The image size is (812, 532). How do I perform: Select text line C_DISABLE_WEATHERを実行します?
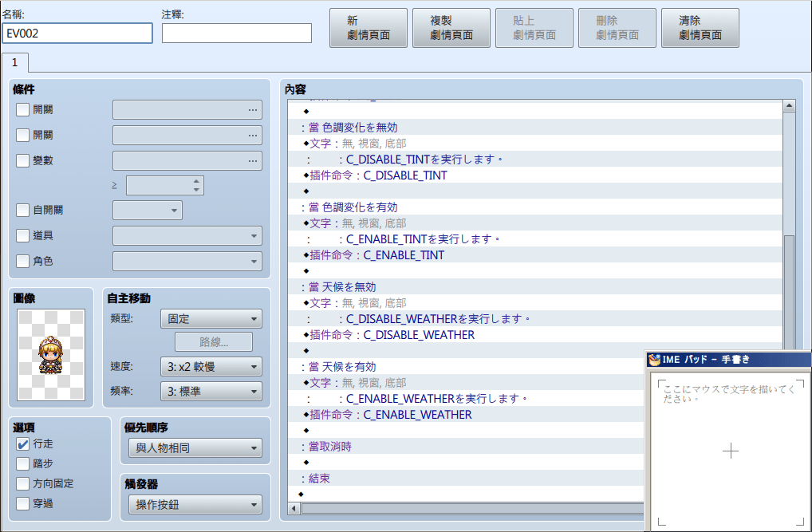[x=535, y=318]
